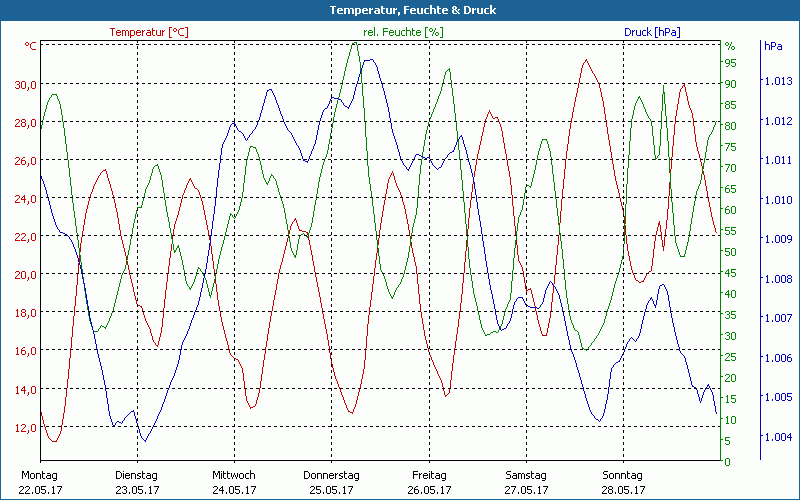Click the date '25.05.17' on the time axis
Viewport: 800px width, 500px height.
(331, 490)
